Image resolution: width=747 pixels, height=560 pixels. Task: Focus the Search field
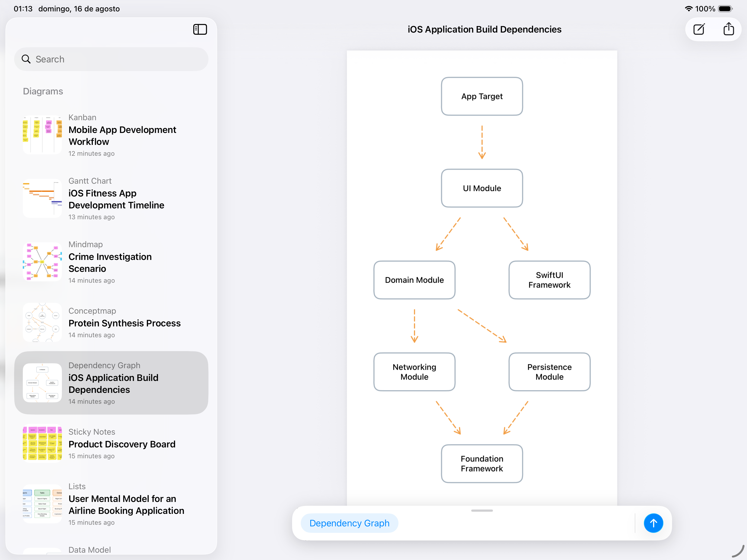(111, 59)
